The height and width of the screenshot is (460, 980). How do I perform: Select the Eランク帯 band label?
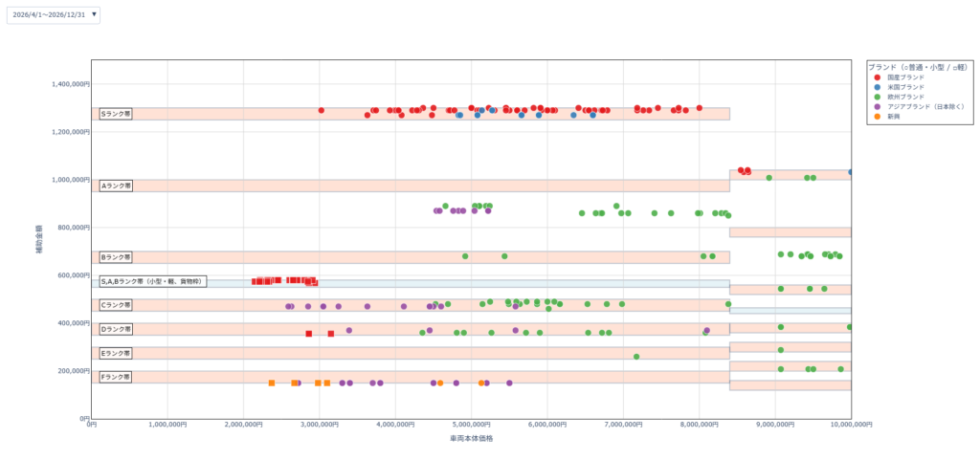pyautogui.click(x=116, y=353)
